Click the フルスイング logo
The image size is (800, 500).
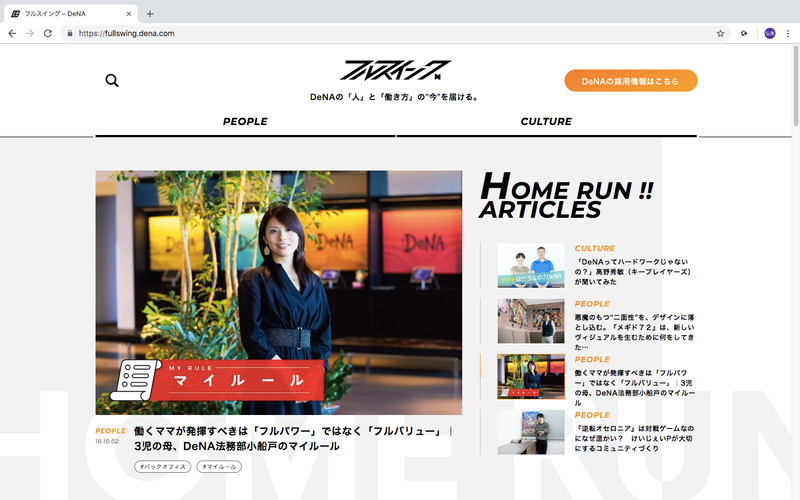pyautogui.click(x=395, y=70)
